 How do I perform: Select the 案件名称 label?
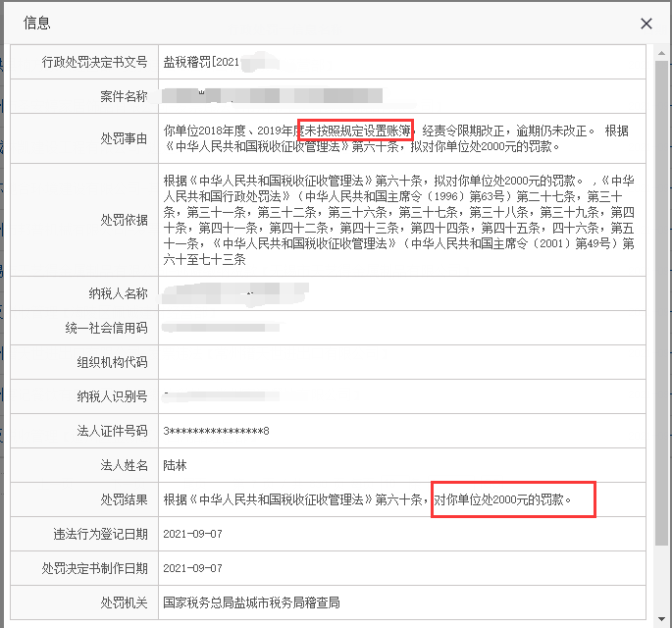pos(124,96)
